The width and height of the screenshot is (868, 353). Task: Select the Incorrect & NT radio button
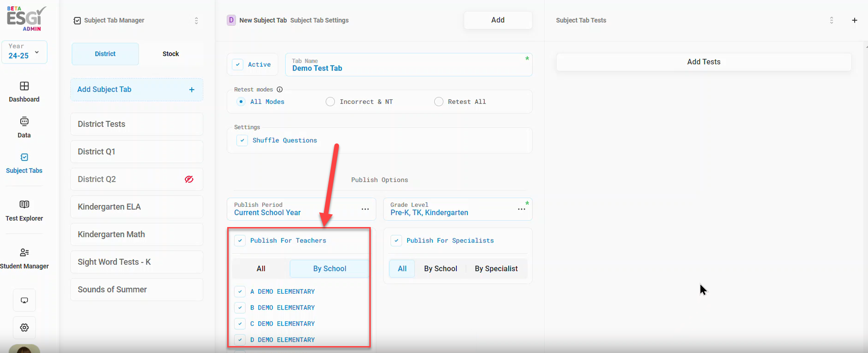coord(330,102)
